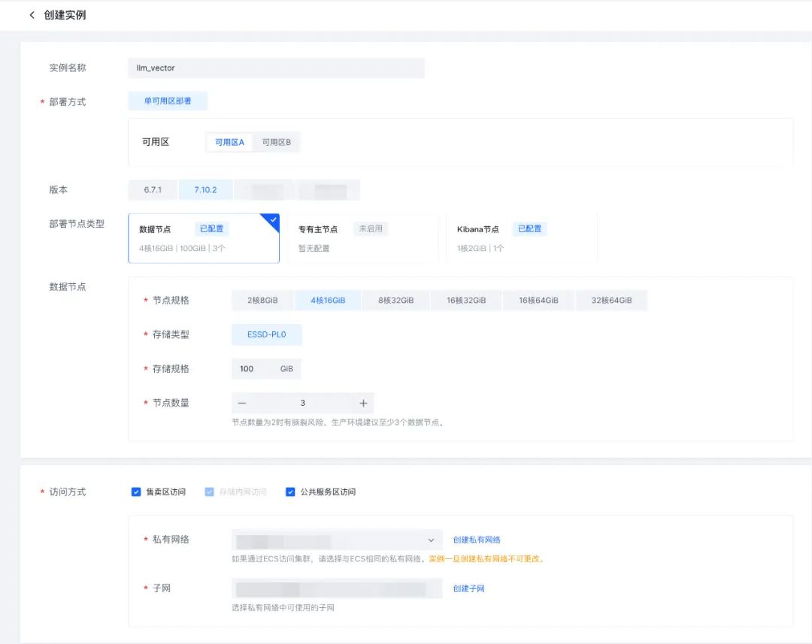Viewport: 812px width, 644px height.
Task: Open the 子网 selection field
Action: (337, 588)
